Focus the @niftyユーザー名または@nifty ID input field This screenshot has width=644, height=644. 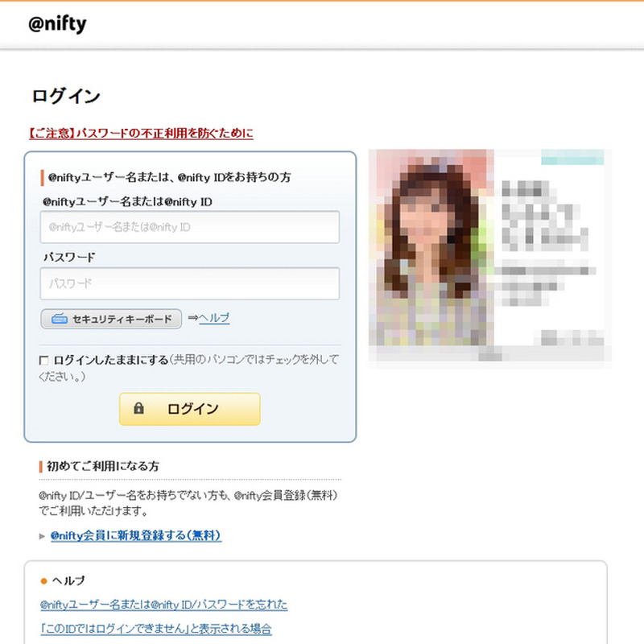pos(190,227)
